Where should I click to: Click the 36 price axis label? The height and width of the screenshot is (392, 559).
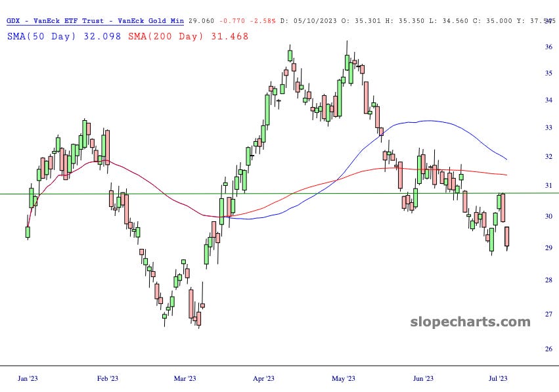click(548, 47)
